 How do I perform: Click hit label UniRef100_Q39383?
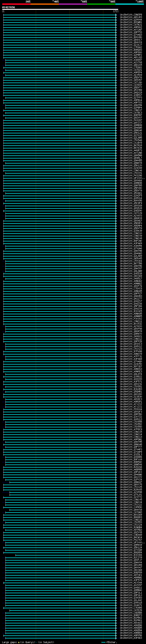click(x=131, y=598)
